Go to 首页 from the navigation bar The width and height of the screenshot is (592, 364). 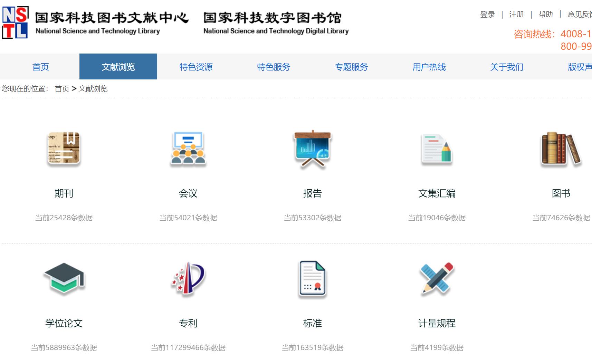(41, 66)
